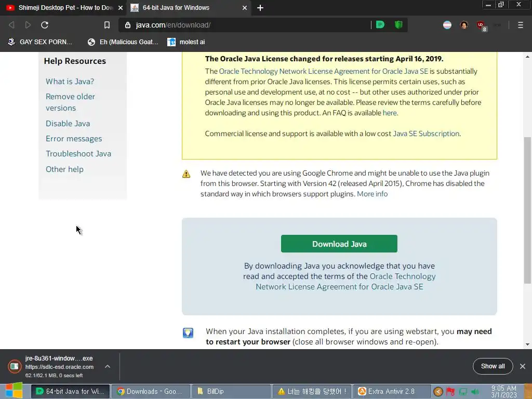532x399 pixels.
Task: Click Show all downloads button
Action: (x=493, y=366)
